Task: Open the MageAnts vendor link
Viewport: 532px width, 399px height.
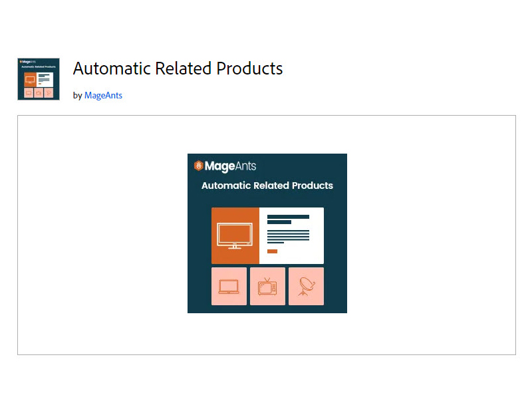Action: click(103, 95)
